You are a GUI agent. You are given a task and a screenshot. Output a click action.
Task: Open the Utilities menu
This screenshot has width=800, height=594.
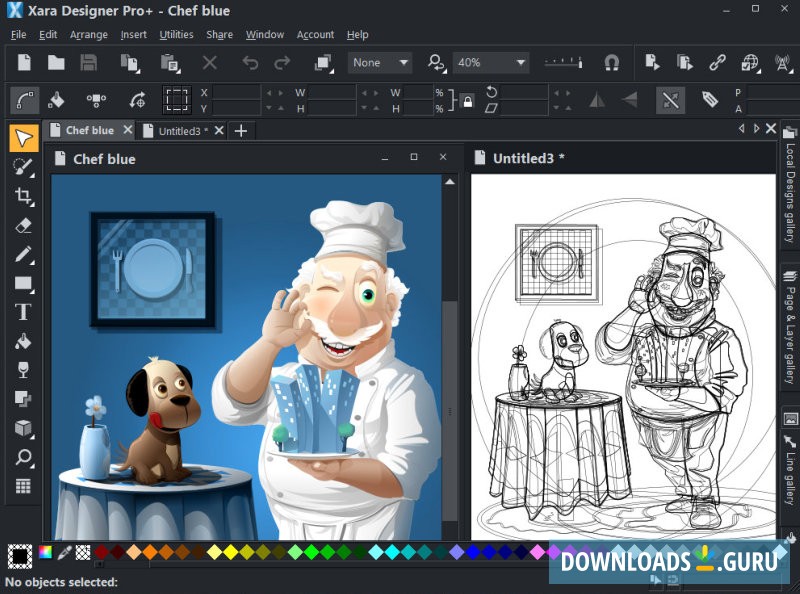tap(176, 34)
